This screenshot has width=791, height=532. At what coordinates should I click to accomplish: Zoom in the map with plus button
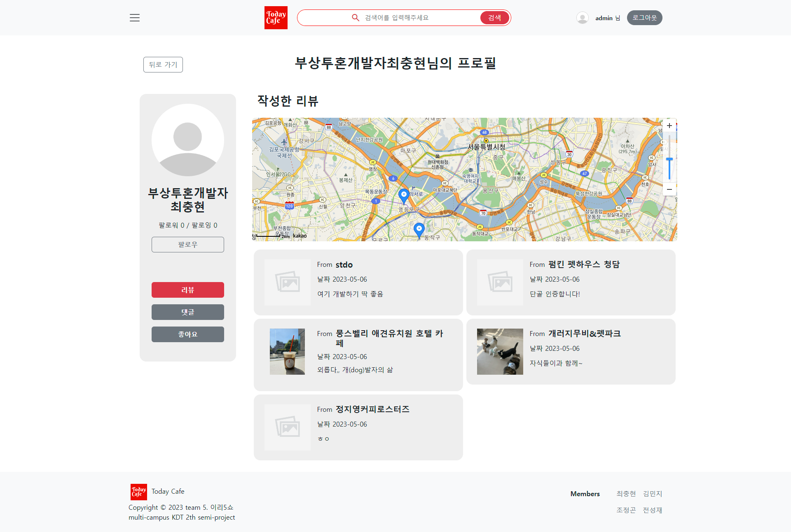(x=669, y=126)
